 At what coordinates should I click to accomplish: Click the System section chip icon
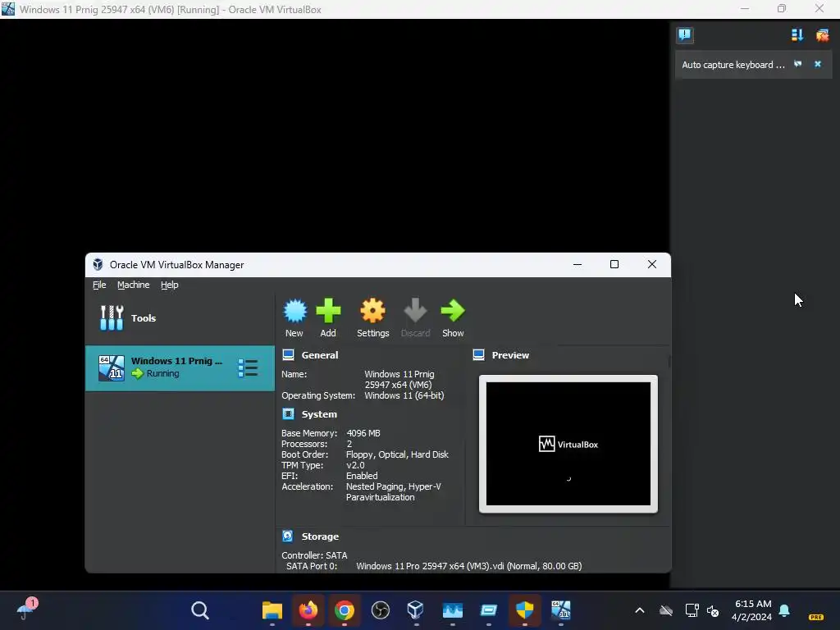coord(288,413)
